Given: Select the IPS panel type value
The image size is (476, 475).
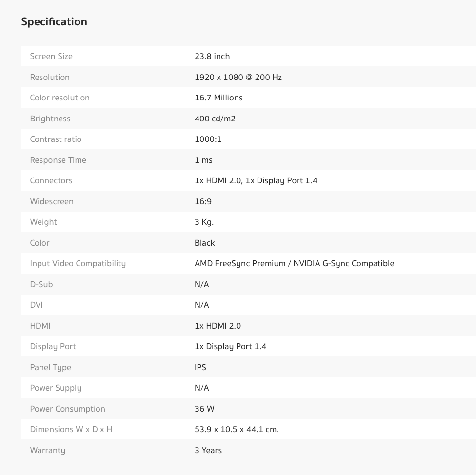Looking at the screenshot, I should tap(200, 367).
